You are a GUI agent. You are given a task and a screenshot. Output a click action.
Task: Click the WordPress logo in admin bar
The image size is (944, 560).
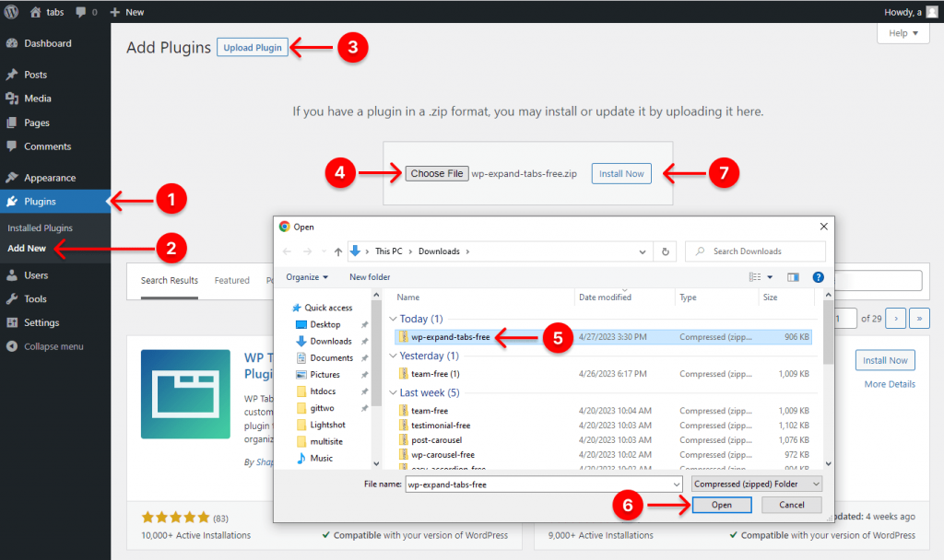pyautogui.click(x=11, y=11)
